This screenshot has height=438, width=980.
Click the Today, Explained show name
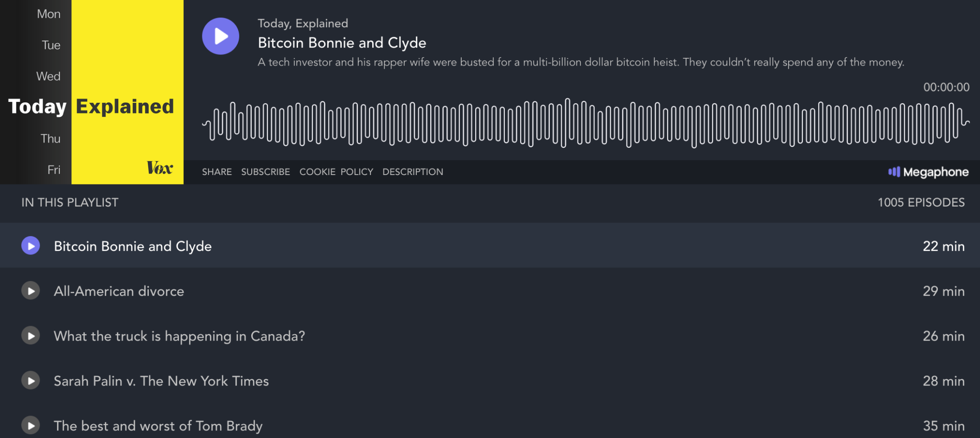coord(302,23)
